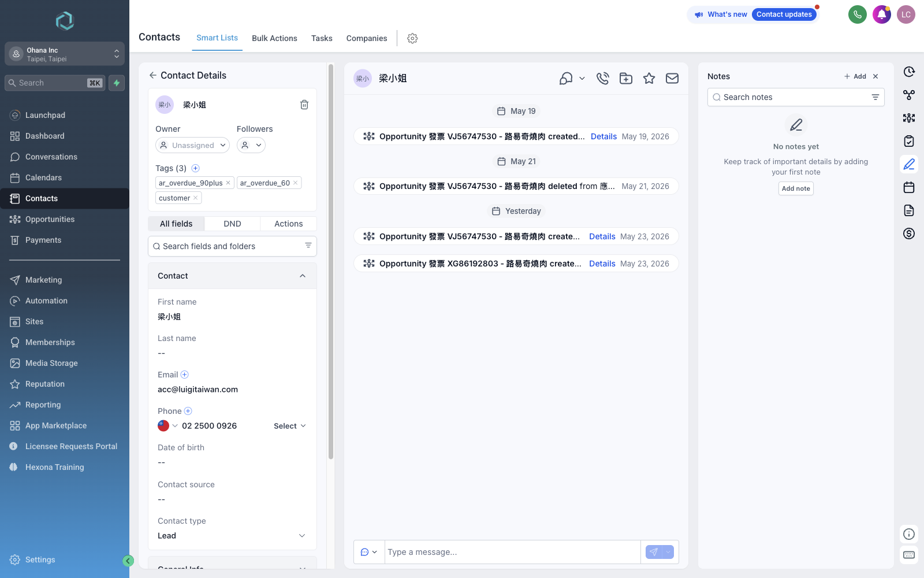This screenshot has width=924, height=578.
Task: Collapse the sidebar with green arrow
Action: [128, 561]
